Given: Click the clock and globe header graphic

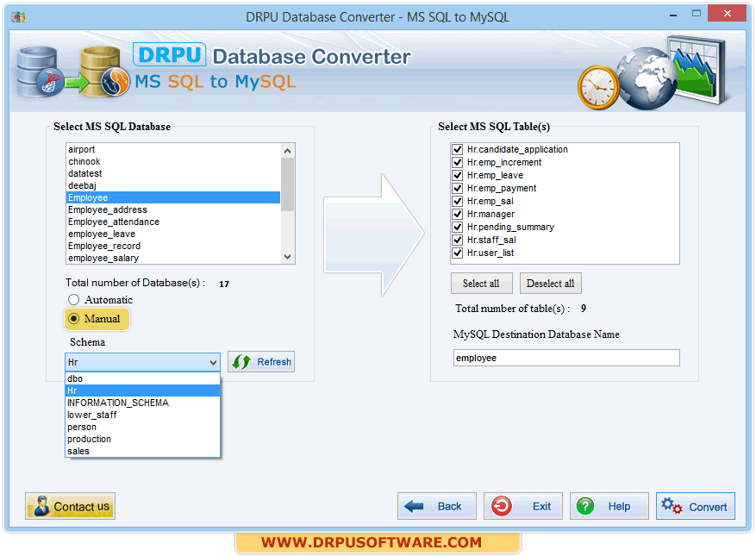Looking at the screenshot, I should tap(653, 73).
